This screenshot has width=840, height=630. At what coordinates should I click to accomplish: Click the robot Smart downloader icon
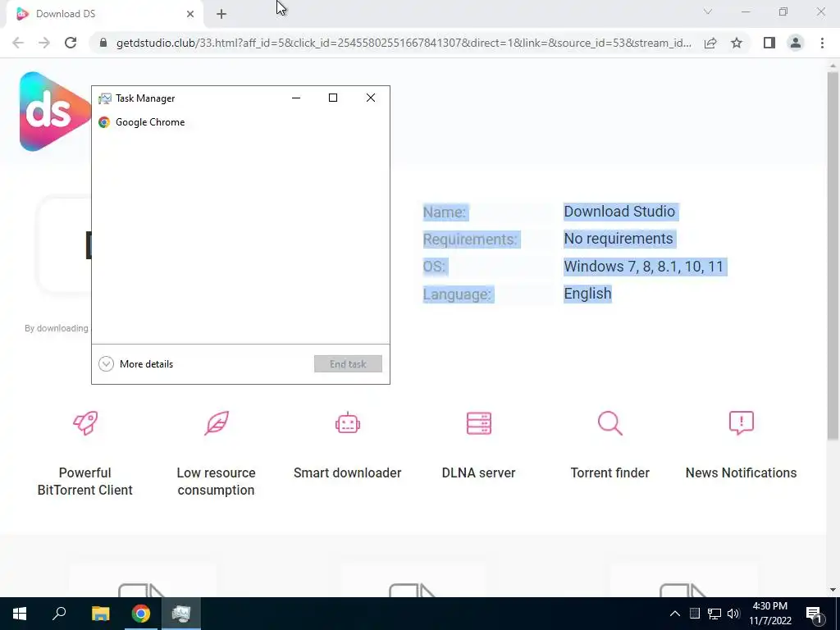coord(348,423)
